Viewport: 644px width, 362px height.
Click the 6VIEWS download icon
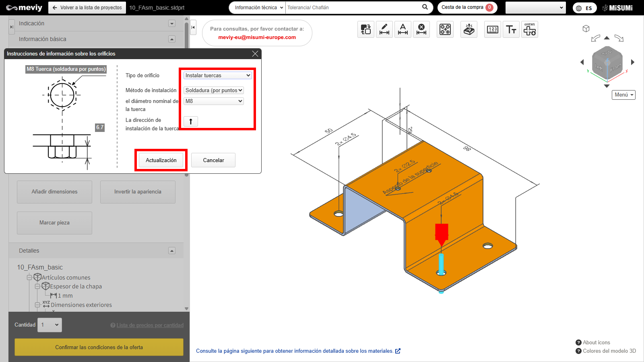pyautogui.click(x=530, y=29)
